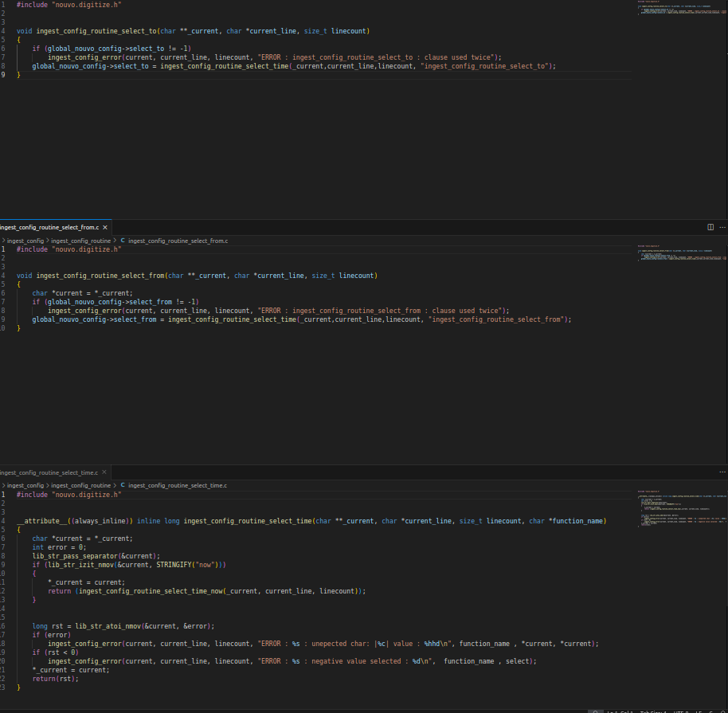
Task: Click function name ingest_config_routine_select_from in its definition
Action: (x=100, y=276)
